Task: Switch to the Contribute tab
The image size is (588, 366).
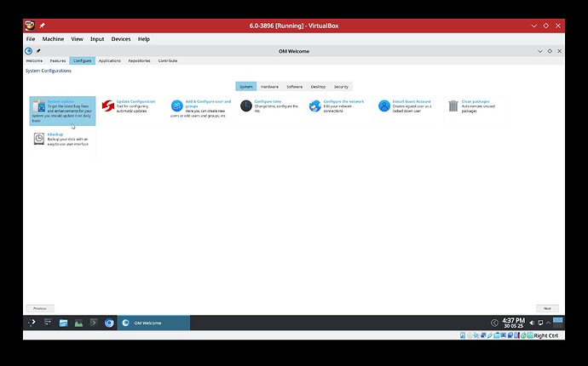Action: tap(168, 60)
